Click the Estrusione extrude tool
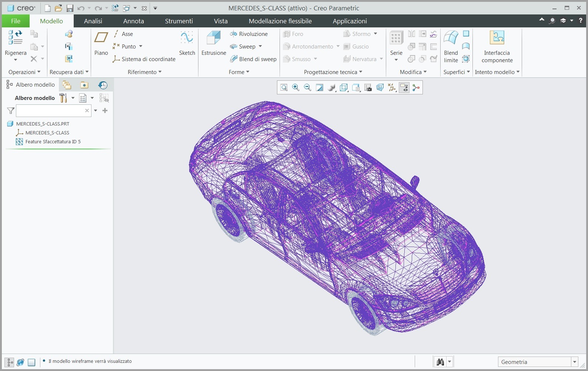The height and width of the screenshot is (371, 588). (214, 43)
